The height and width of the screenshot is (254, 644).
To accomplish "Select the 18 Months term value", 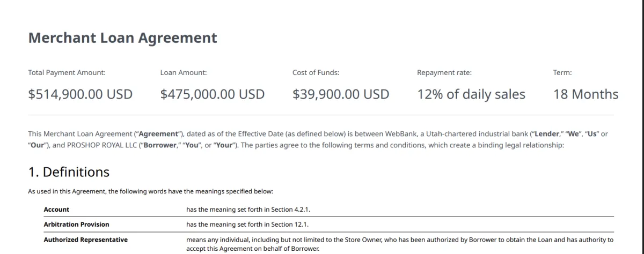I will point(586,94).
